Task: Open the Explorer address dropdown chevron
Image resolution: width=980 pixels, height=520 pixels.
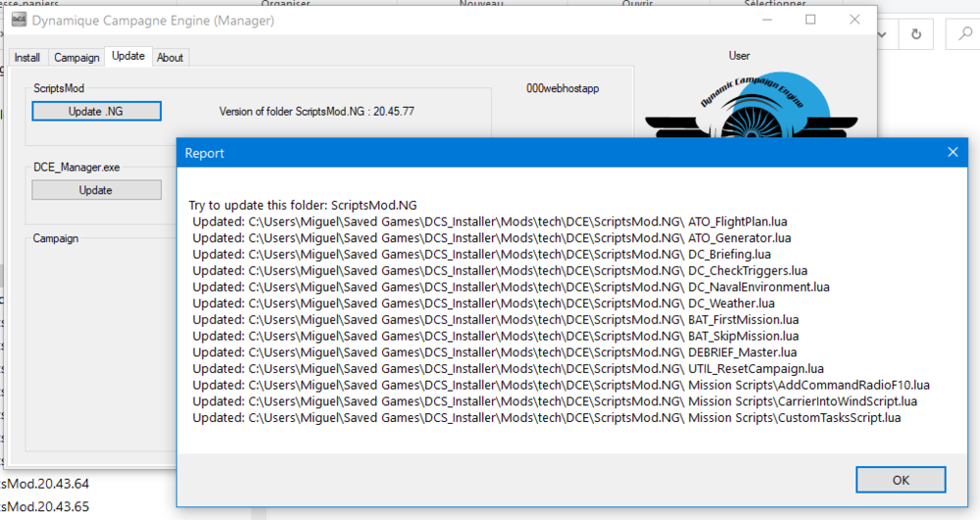Action: coord(883,34)
